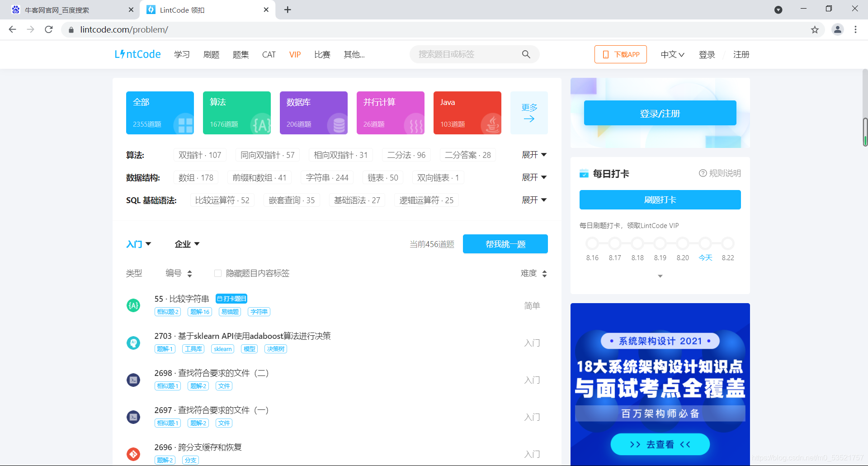Expand the 数据结构 tag row
The height and width of the screenshot is (466, 868).
coord(534,177)
